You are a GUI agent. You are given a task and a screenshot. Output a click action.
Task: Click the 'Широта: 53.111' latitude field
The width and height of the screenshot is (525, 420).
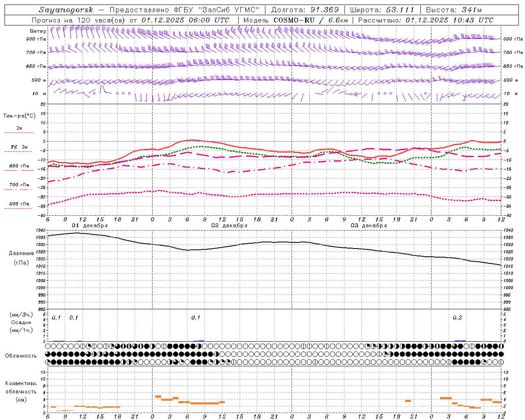point(382,10)
